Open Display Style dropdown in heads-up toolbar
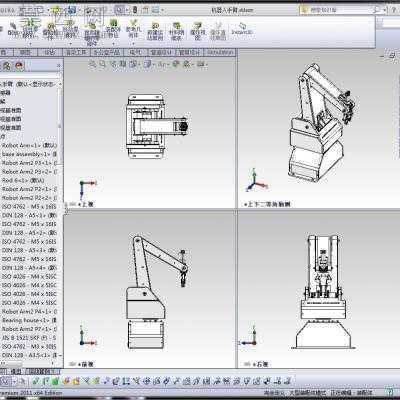Viewport: 400px width, 400px height. click(x=148, y=63)
